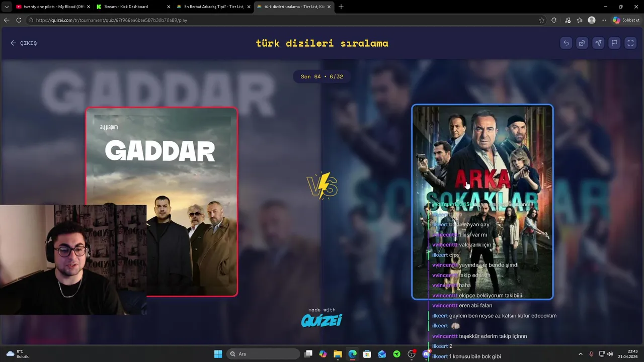Open the Windows Start menu
Screen dimensions: 644x362
click(218, 354)
